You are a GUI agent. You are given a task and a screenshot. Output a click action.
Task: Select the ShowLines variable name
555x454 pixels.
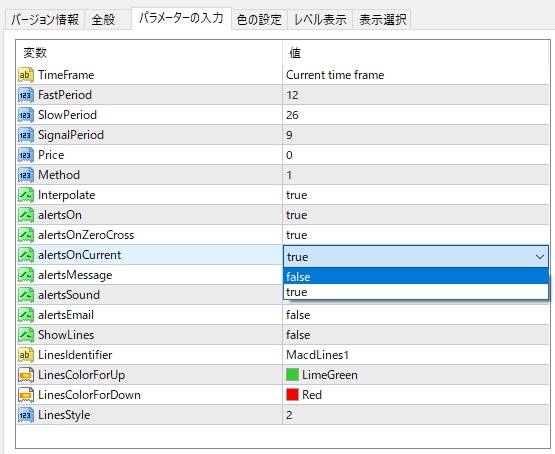point(66,335)
